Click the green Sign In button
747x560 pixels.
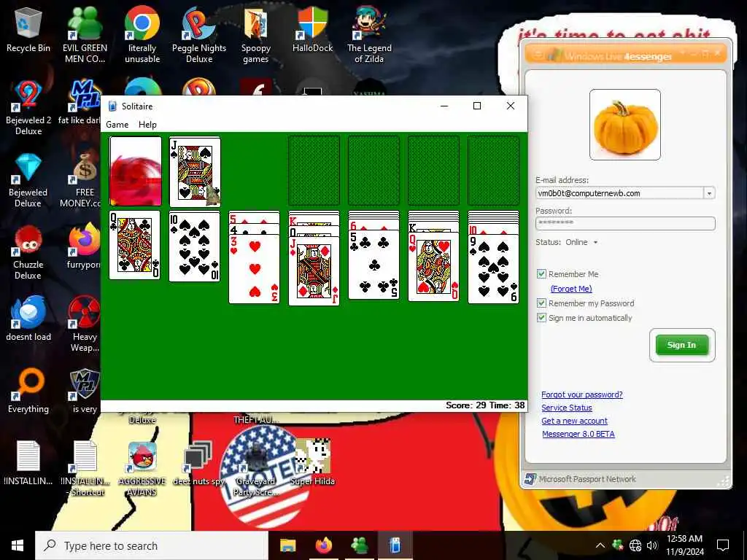[682, 345]
